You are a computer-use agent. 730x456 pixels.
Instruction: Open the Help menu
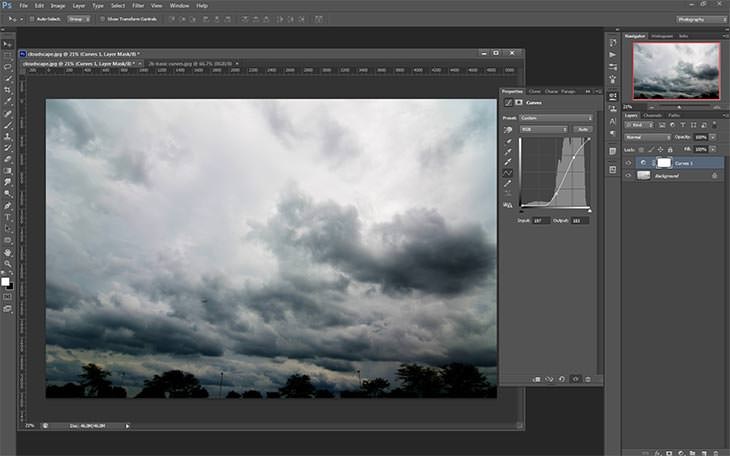coord(202,6)
